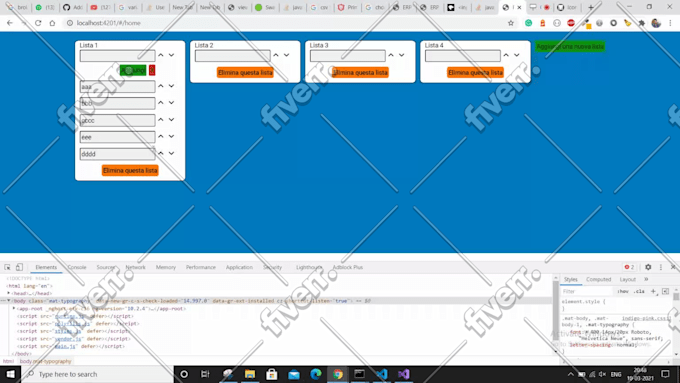
Task: Click the red error count badge in DevTools
Action: (x=629, y=267)
